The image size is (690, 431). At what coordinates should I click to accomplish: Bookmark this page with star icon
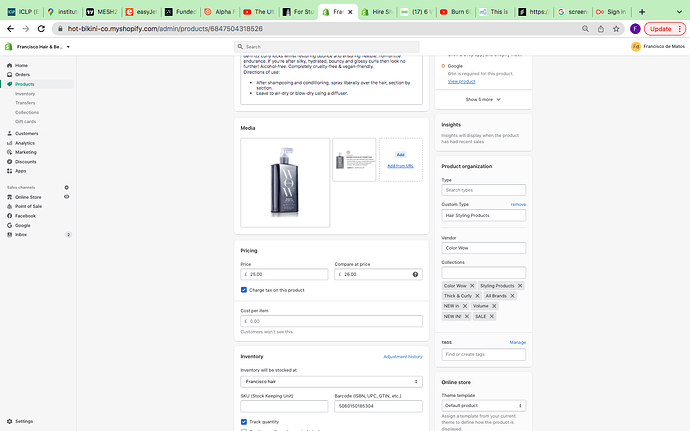click(x=616, y=29)
